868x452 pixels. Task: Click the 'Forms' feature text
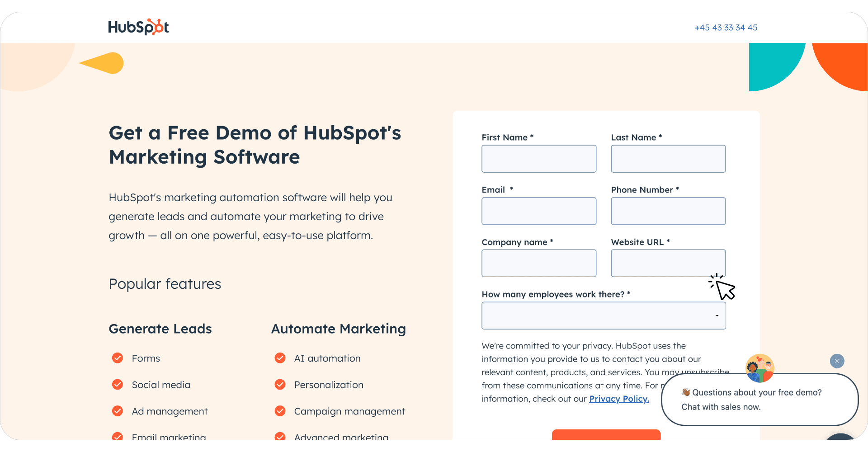point(146,358)
